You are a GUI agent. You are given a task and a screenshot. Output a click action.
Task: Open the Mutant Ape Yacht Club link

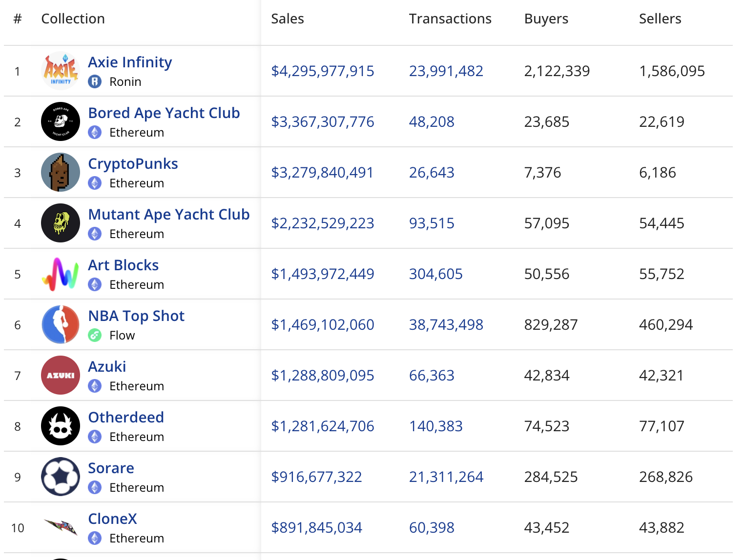coord(168,215)
